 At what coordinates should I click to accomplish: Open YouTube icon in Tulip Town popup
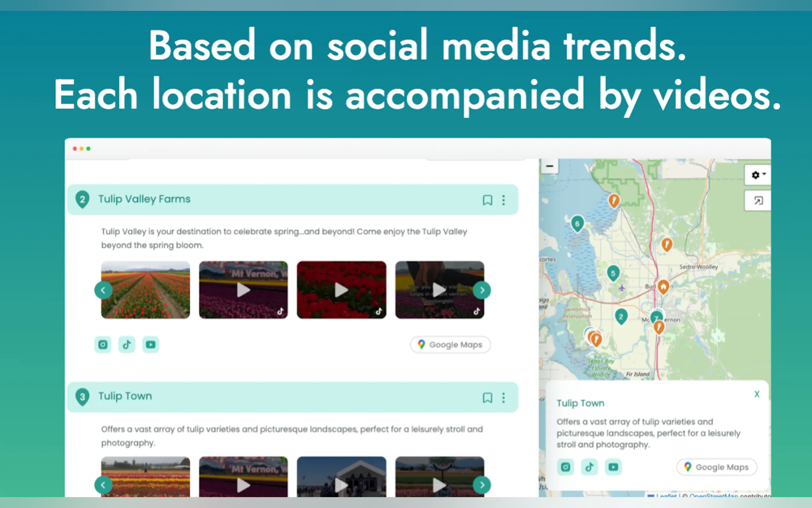613,467
